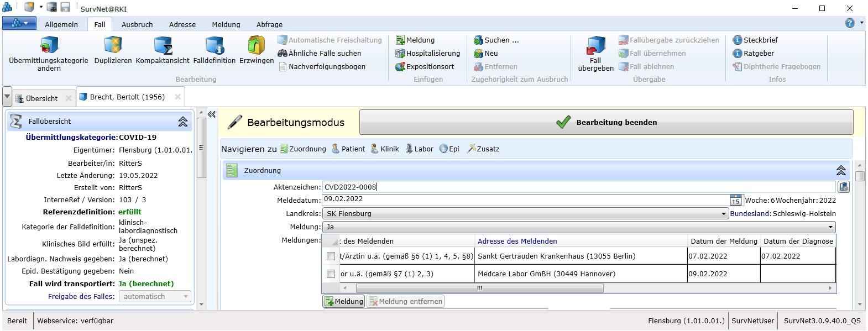Click the Duplizieren icon in ribbon
This screenshot has width=868, height=331.
(113, 45)
